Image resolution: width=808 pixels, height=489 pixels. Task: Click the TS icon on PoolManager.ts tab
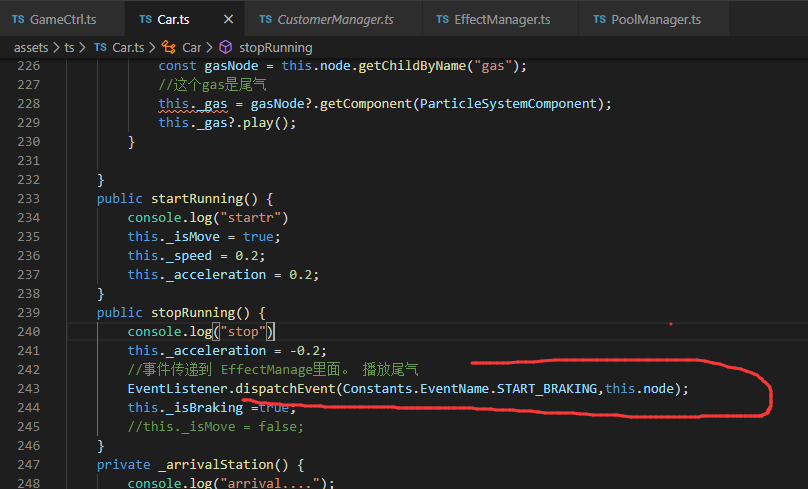coord(599,19)
